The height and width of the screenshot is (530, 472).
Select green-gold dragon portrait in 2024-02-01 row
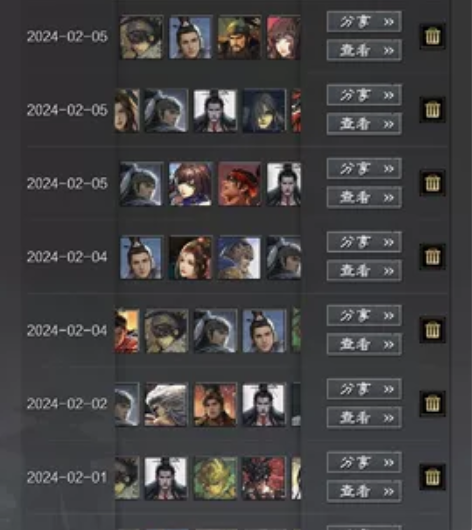(215, 478)
